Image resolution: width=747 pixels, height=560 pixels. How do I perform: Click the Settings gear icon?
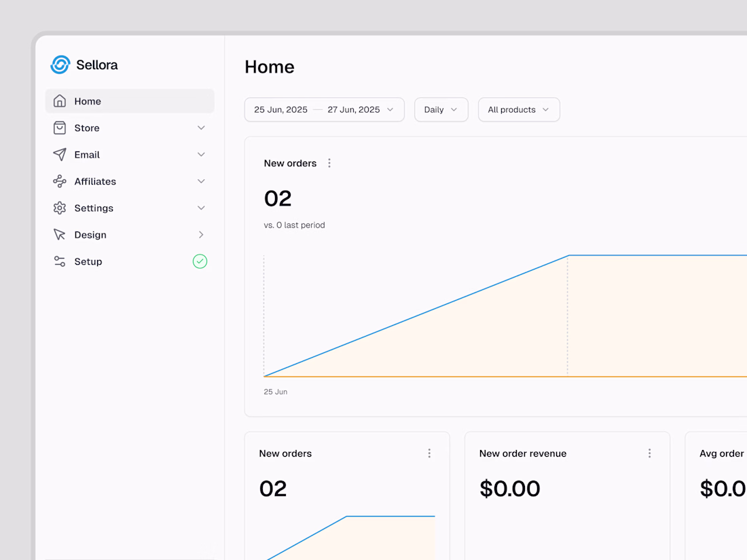click(60, 208)
